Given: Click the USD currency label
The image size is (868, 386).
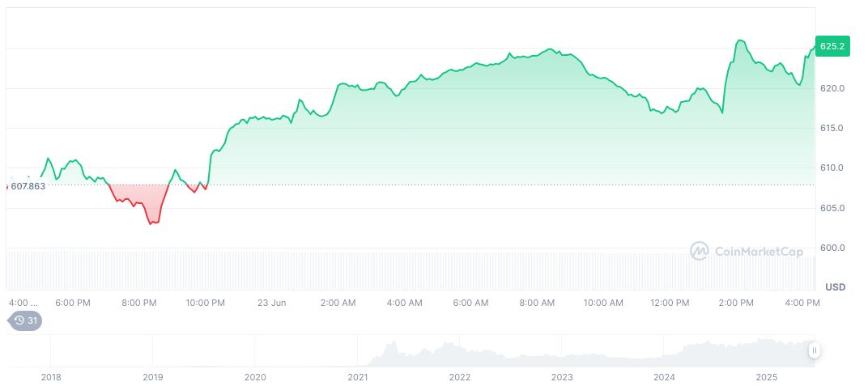Looking at the screenshot, I should point(835,287).
